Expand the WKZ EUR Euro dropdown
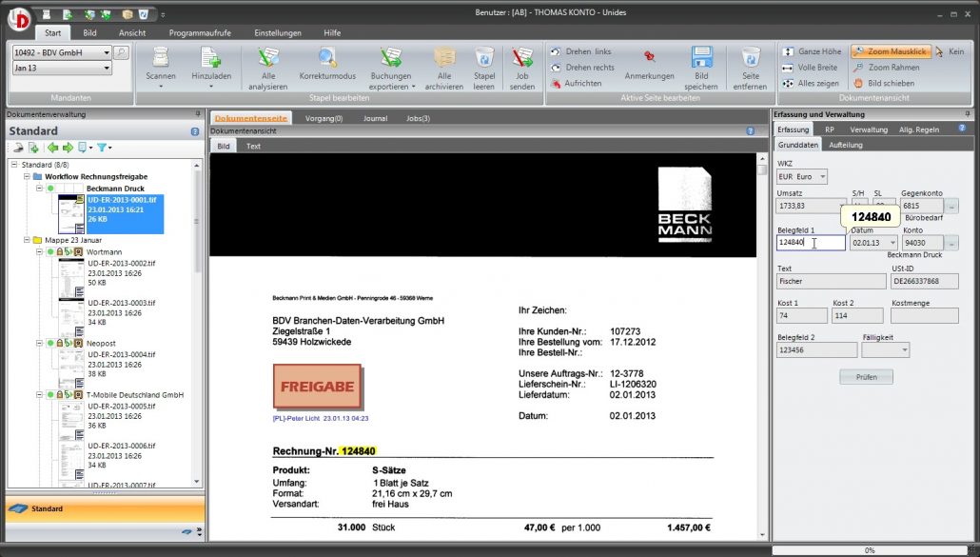980x557 pixels. coord(822,177)
